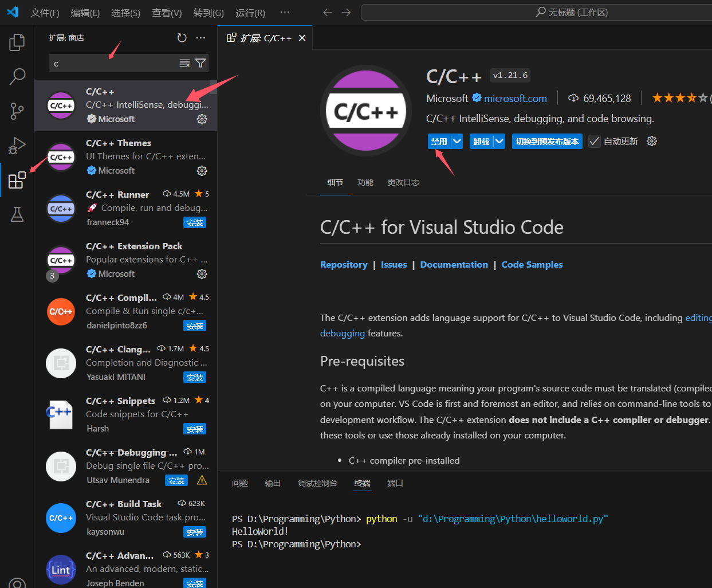Screen dimensions: 712x588
Task: Click the C/C++ Advanced Lint icon
Action: point(61,570)
